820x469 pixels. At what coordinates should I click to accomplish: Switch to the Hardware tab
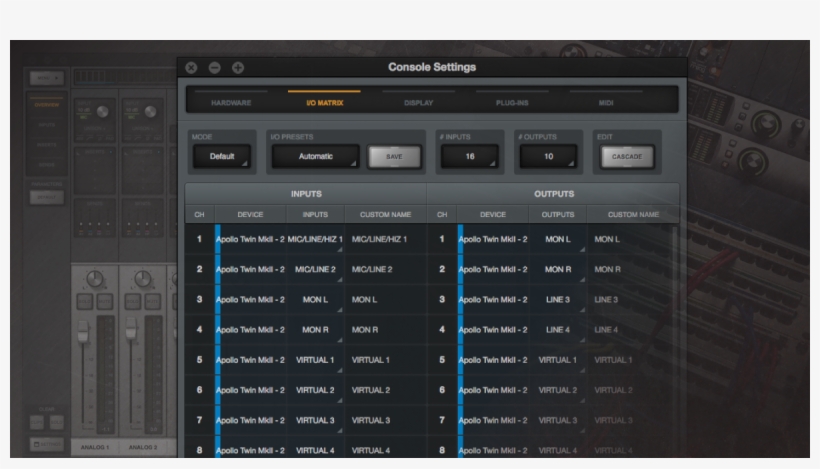(x=231, y=102)
